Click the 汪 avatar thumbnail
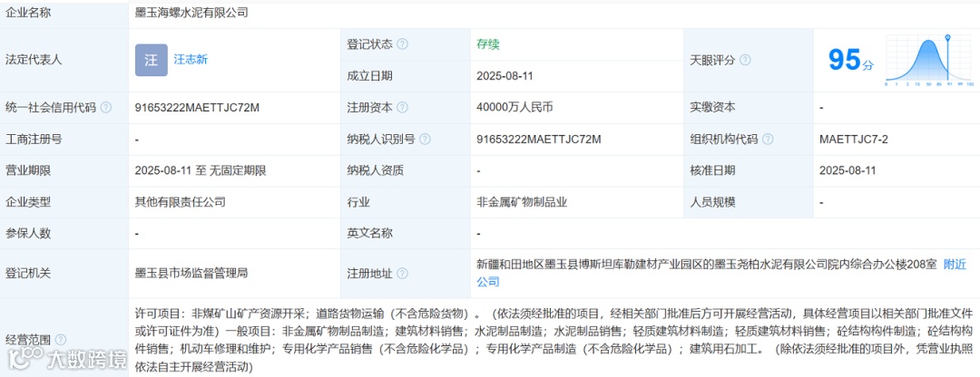 tap(152, 60)
